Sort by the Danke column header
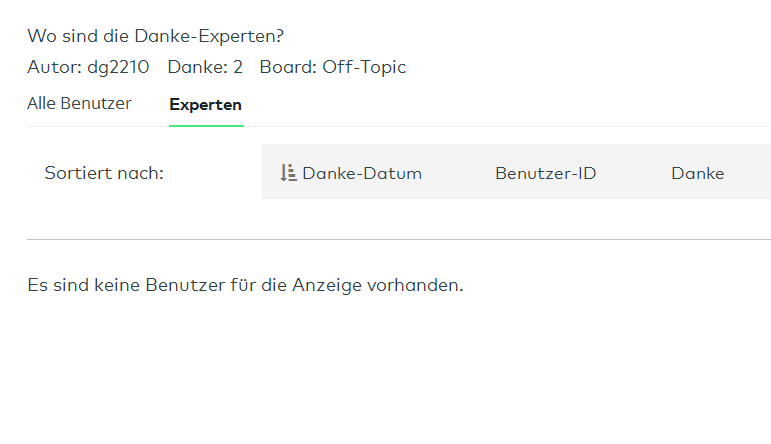This screenshot has width=771, height=444. point(697,173)
